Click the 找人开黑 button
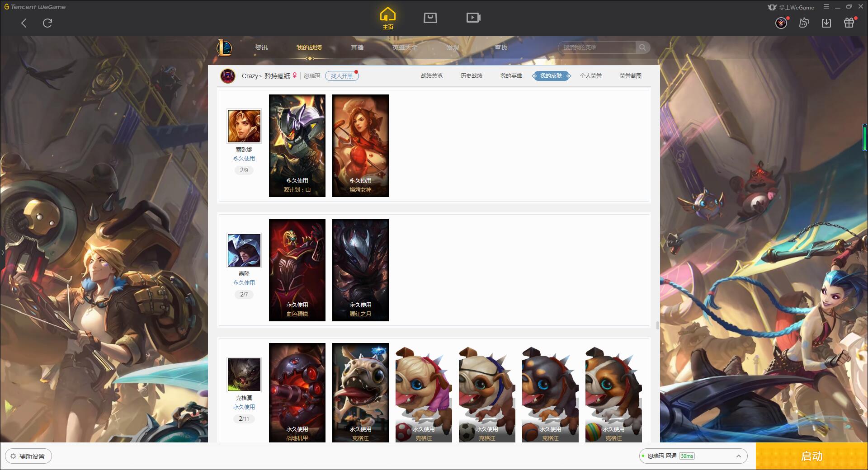 click(342, 76)
